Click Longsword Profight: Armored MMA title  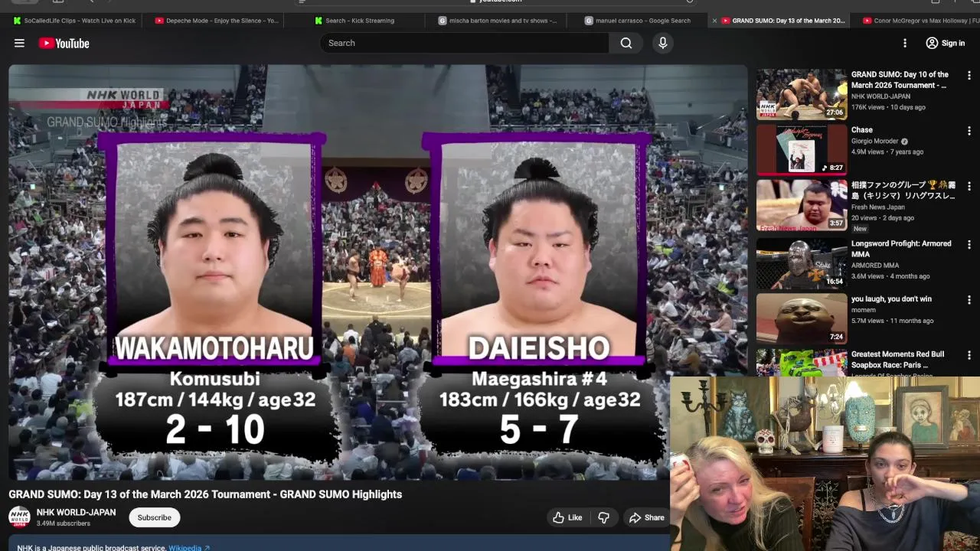pos(901,249)
